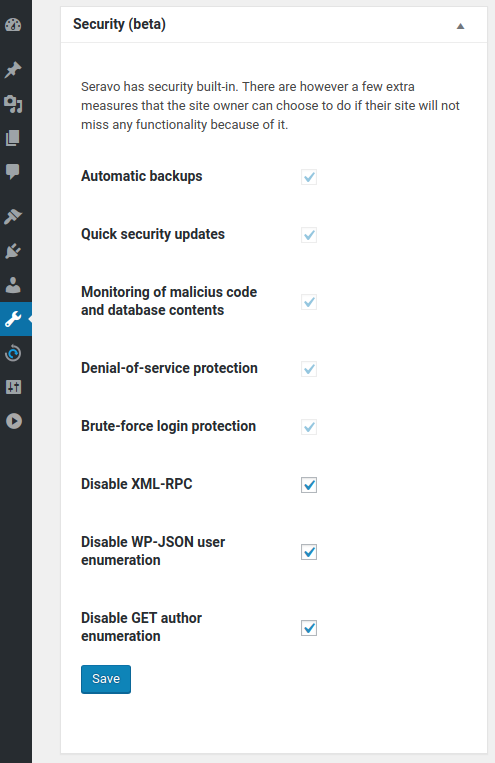495x763 pixels.
Task: Open the Settings sliders icon
Action: (13, 387)
